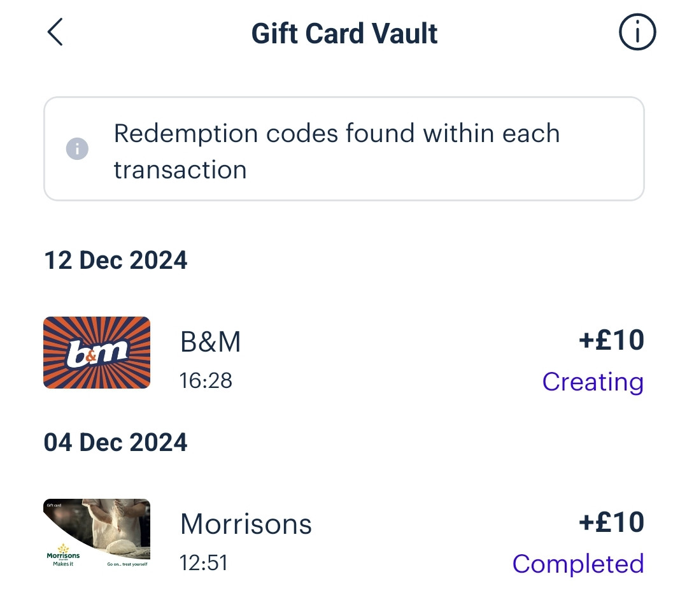Tap the back arrow
Viewport: 687px width, 616px height.
click(x=55, y=32)
